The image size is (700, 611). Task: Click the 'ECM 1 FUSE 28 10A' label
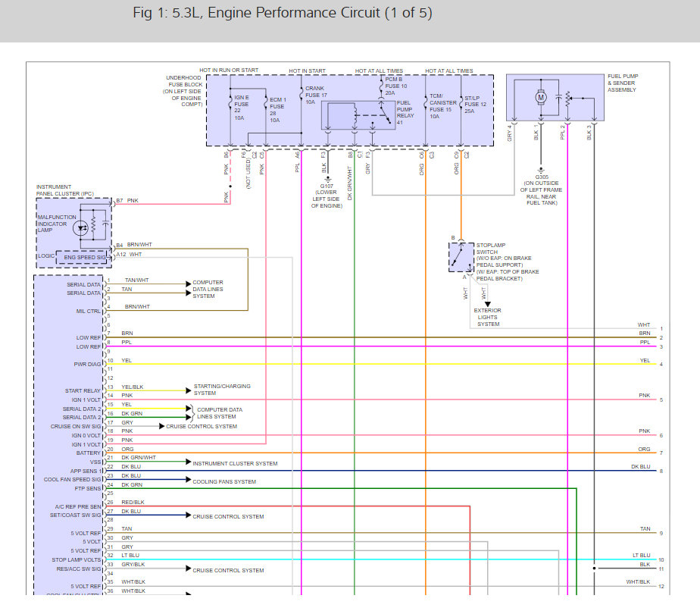[278, 110]
